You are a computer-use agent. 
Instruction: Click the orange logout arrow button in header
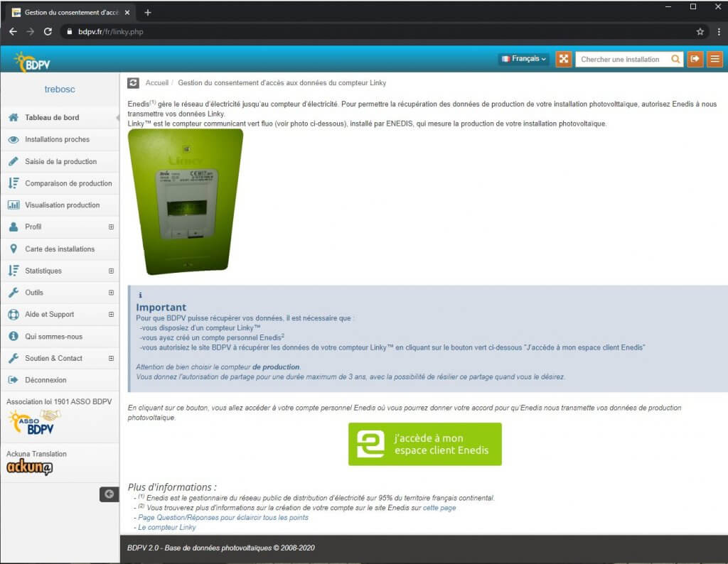(x=695, y=59)
